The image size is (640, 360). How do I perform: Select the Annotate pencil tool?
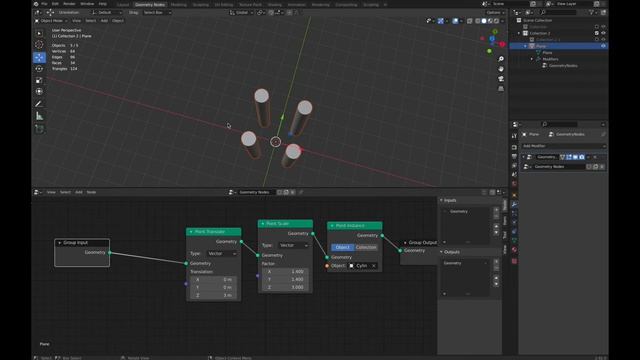[39, 104]
